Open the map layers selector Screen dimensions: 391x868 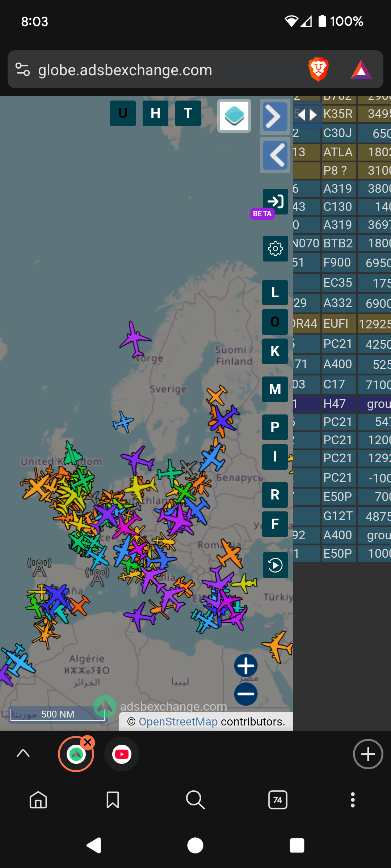tap(234, 116)
